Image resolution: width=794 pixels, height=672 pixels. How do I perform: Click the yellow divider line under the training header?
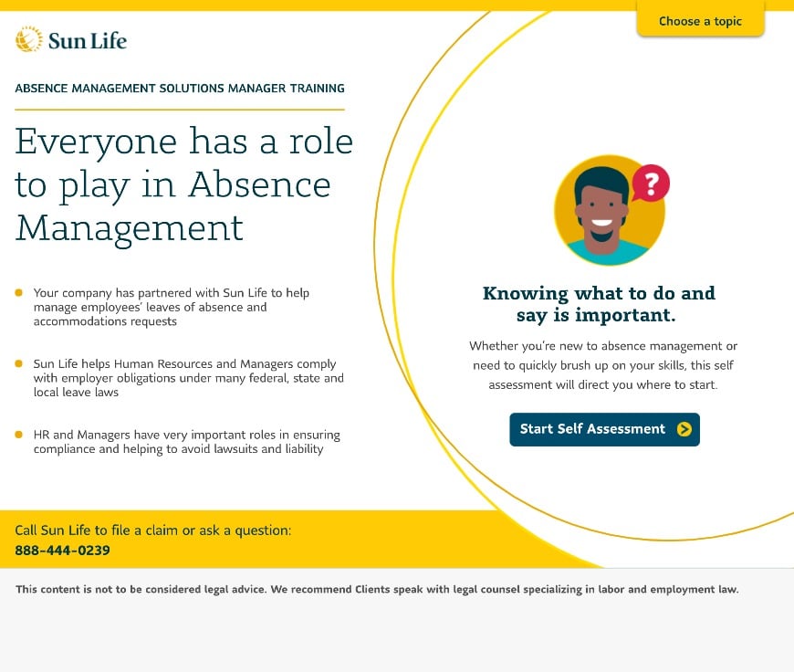click(x=179, y=109)
